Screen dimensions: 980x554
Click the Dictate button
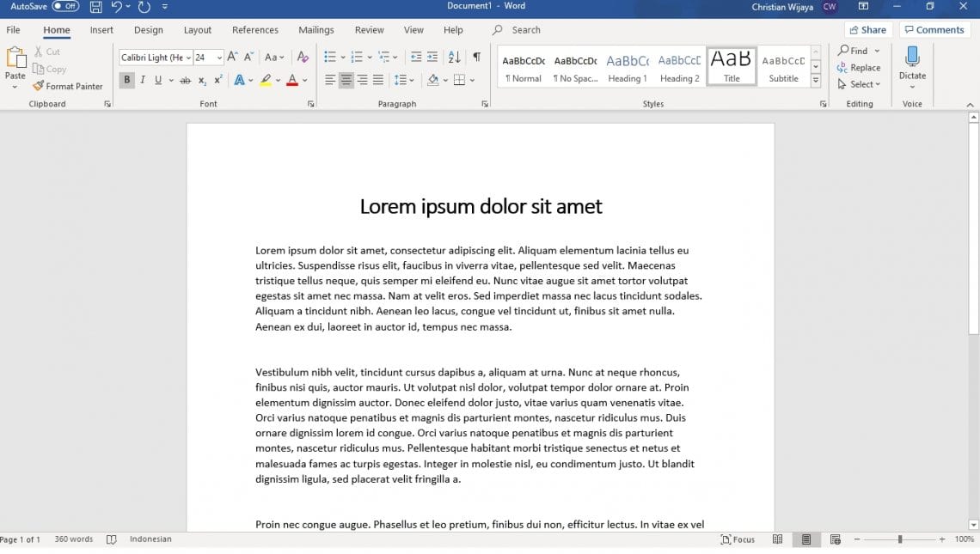coord(912,67)
